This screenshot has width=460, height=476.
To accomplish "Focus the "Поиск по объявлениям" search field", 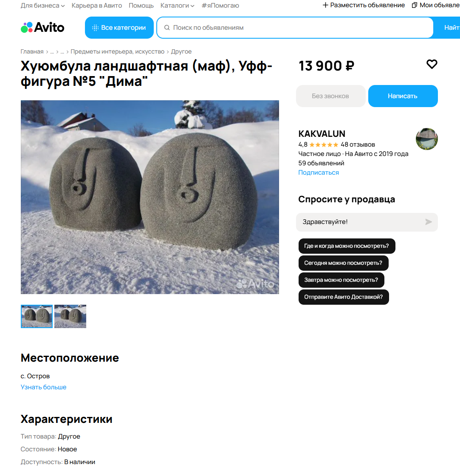I will point(295,28).
